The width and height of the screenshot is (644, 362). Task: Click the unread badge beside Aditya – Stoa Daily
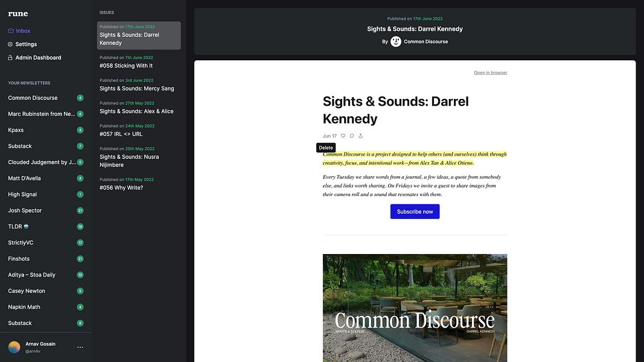pyautogui.click(x=80, y=275)
